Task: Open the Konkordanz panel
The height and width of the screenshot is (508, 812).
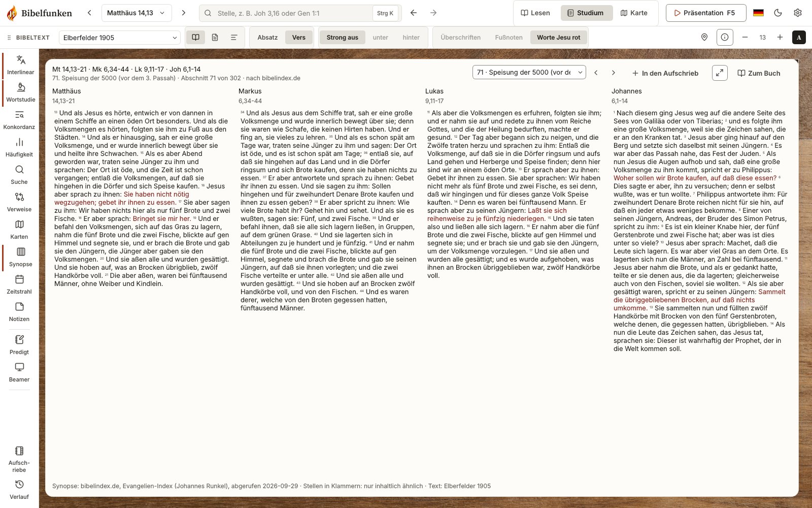Action: 19,120
